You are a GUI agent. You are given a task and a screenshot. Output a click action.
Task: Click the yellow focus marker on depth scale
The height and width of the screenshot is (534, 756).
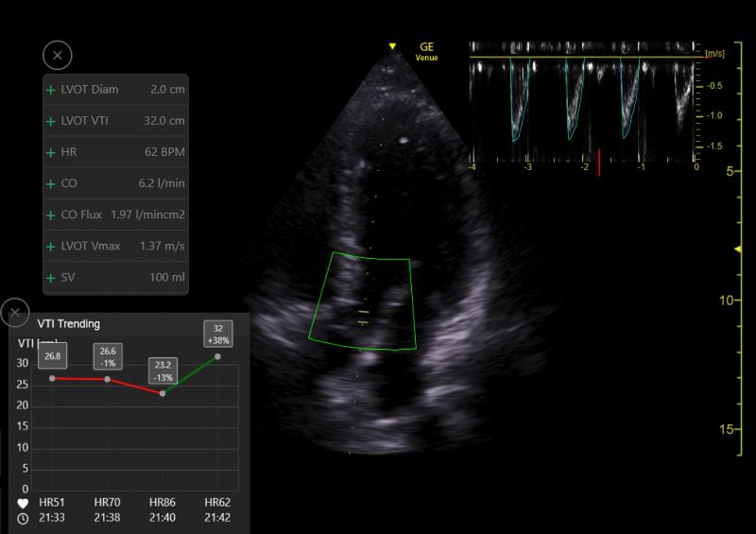pyautogui.click(x=738, y=249)
